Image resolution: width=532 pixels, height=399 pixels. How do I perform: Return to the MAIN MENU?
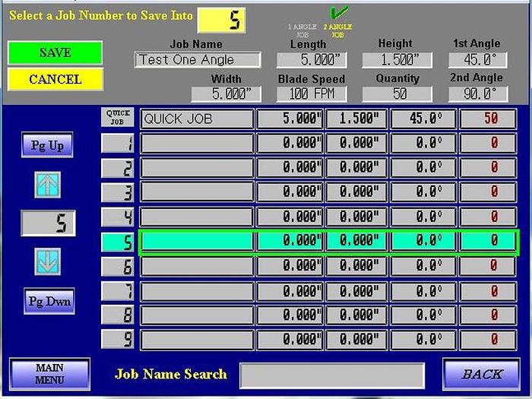[50, 374]
